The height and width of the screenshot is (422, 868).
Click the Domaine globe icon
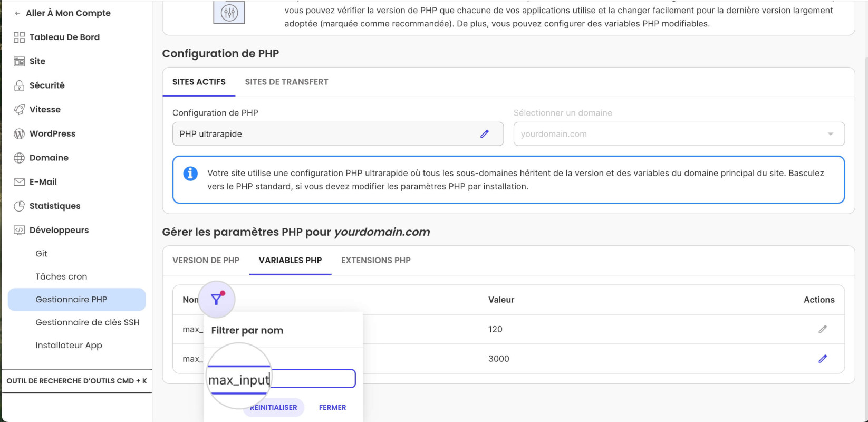point(19,158)
